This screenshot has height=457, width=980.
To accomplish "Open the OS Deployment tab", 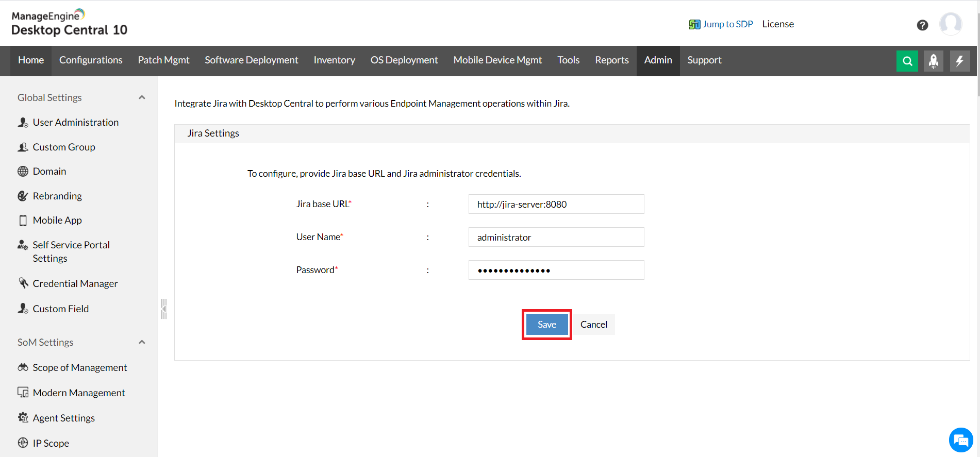I will 404,60.
